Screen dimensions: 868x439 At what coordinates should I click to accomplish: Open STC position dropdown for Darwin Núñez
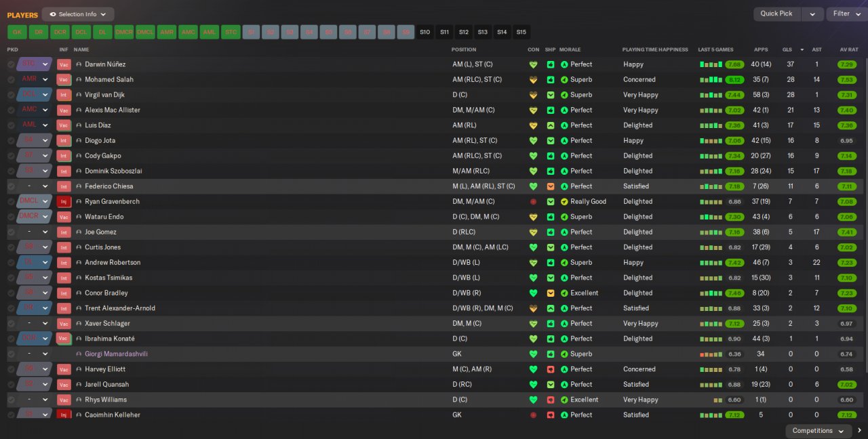point(35,64)
